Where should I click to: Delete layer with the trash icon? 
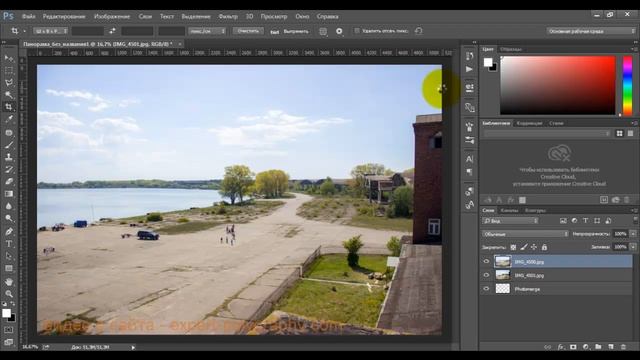pos(623,347)
